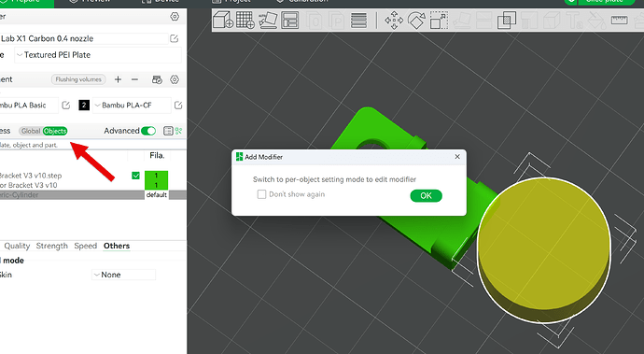
Task: Click the Add plate grid icon
Action: pos(245,20)
